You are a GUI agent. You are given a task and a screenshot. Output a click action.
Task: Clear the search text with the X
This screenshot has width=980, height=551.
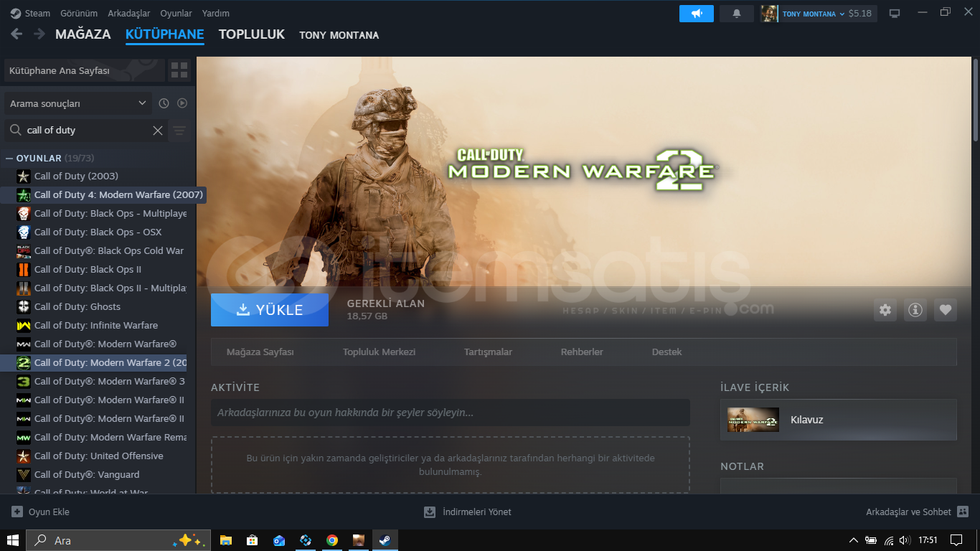tap(158, 130)
